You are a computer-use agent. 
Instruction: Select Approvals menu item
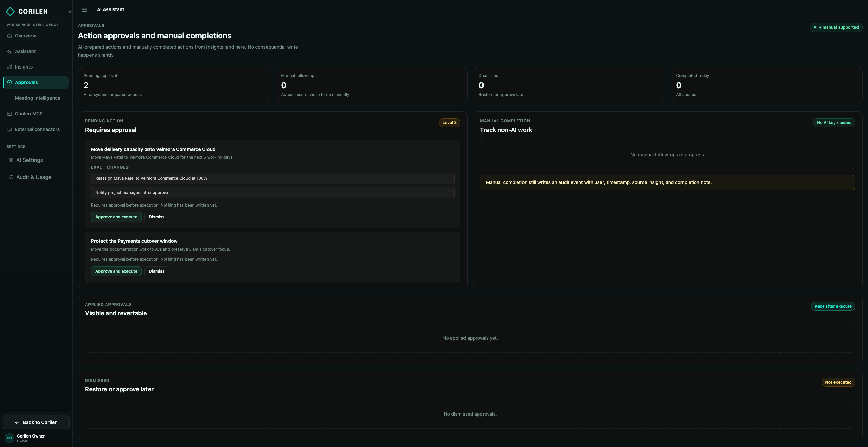(36, 82)
